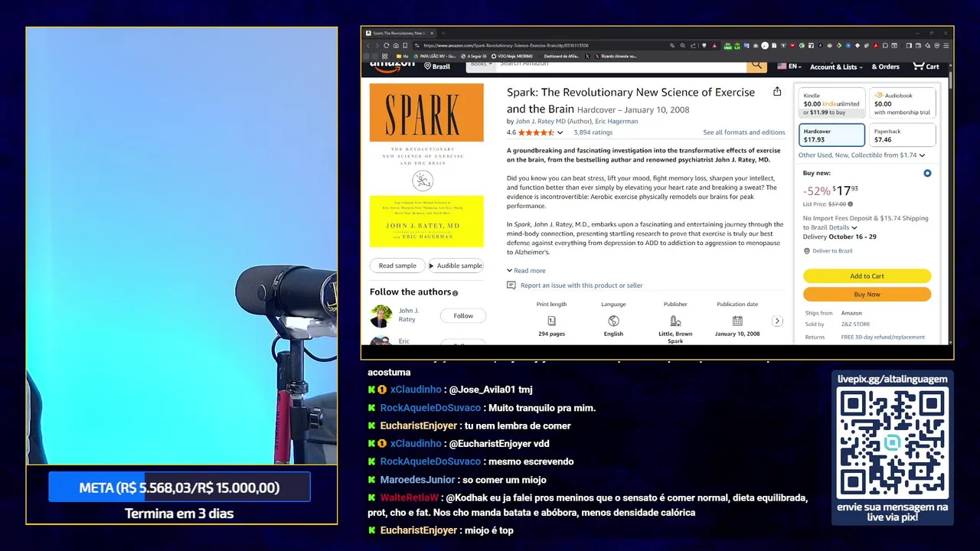
Task: Click the & Orders link
Action: point(885,67)
